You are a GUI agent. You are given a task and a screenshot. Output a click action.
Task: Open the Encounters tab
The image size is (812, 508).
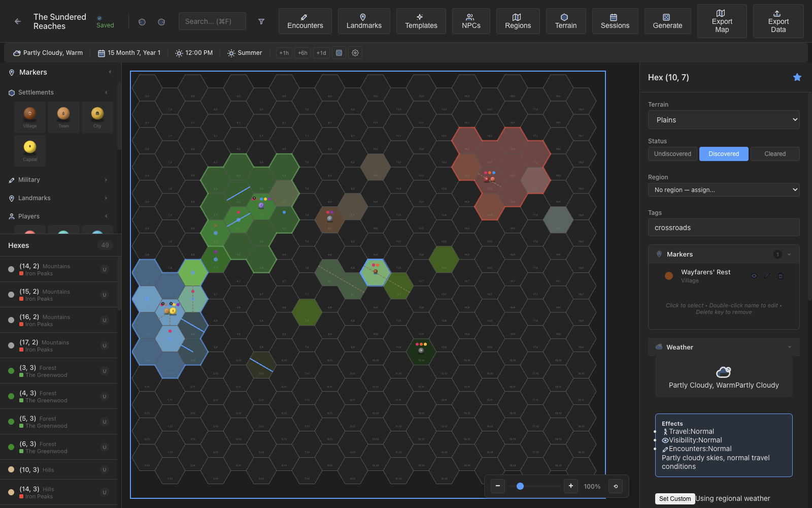305,21
